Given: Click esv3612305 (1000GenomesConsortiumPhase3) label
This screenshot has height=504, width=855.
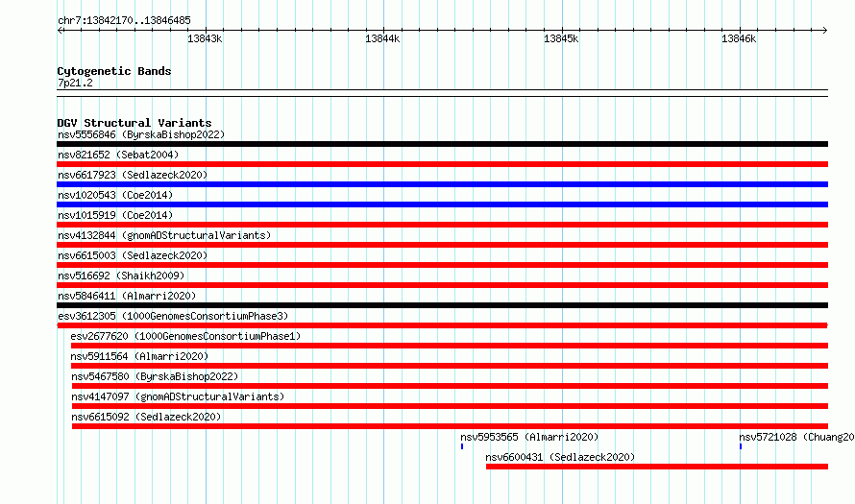Looking at the screenshot, I should (x=173, y=316).
